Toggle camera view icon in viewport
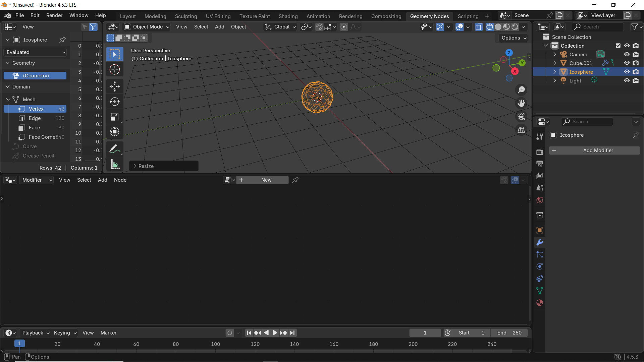644x362 pixels. (x=521, y=116)
